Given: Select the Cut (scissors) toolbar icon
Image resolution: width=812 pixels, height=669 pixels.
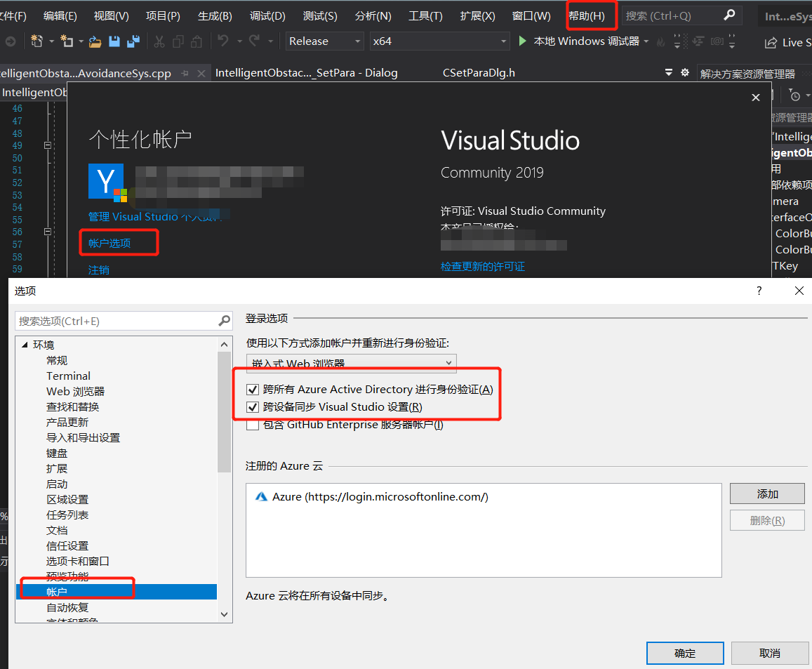Looking at the screenshot, I should click(158, 41).
